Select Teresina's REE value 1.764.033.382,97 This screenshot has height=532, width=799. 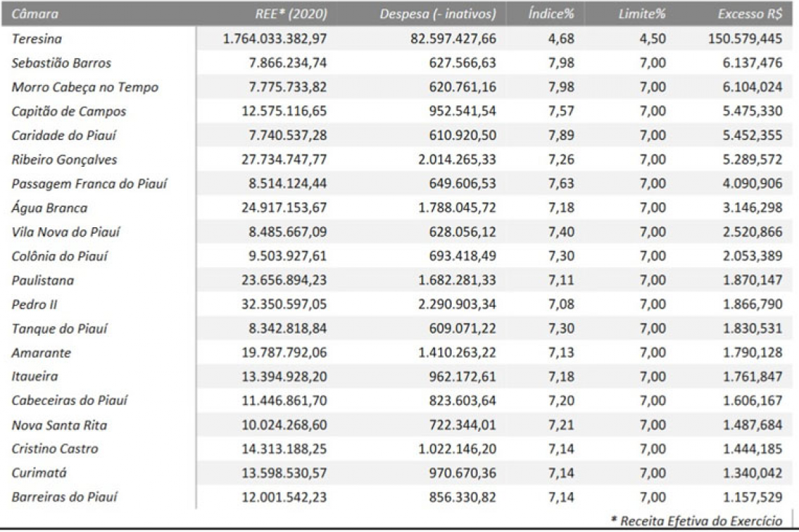pyautogui.click(x=275, y=38)
